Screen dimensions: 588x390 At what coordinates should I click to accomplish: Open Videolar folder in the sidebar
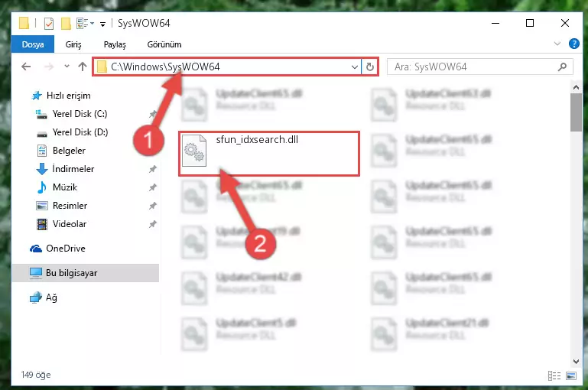point(70,224)
